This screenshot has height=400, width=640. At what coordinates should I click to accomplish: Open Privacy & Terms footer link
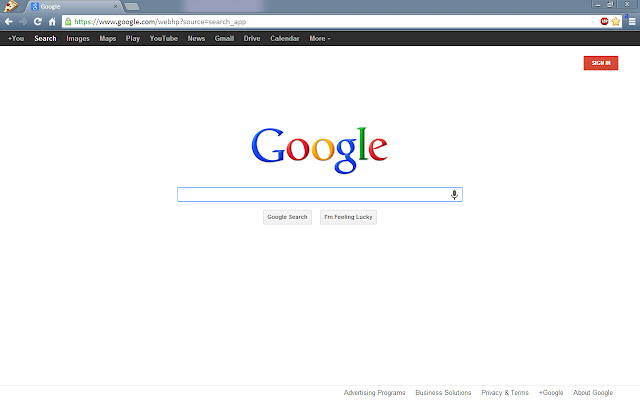(x=505, y=393)
